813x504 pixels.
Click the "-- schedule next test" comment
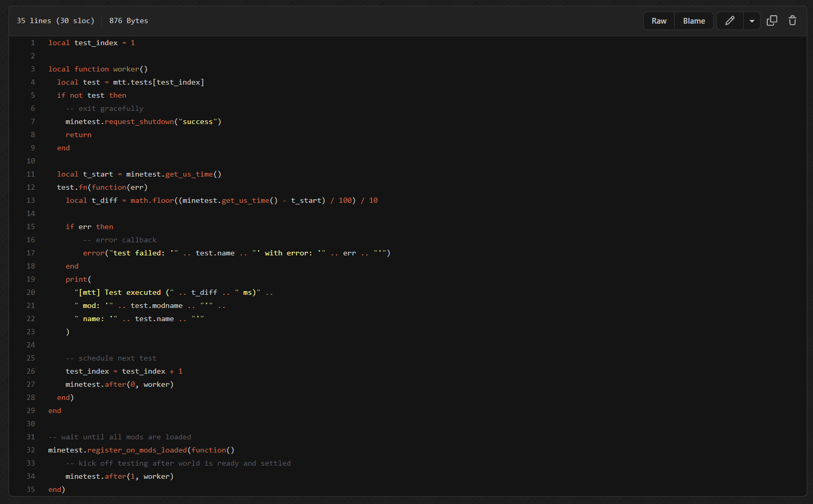(111, 358)
